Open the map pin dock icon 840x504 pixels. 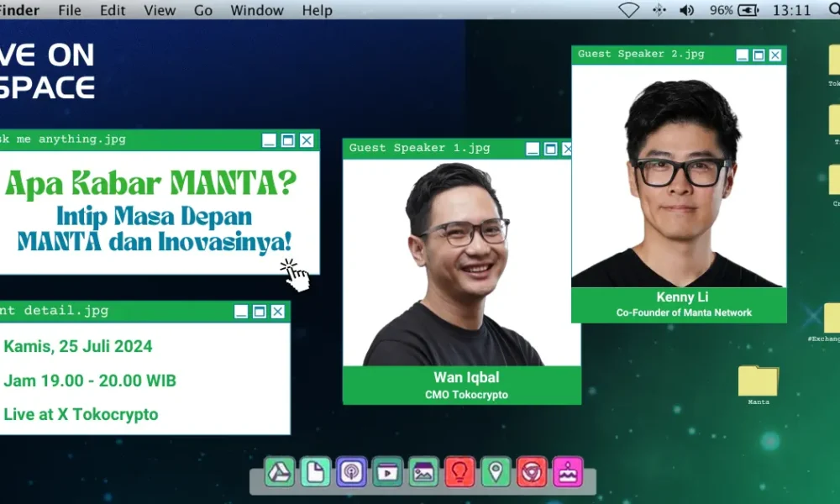point(496,472)
